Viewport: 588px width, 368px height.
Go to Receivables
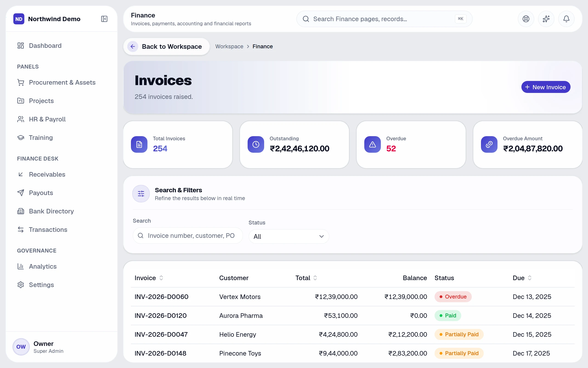click(61, 175)
